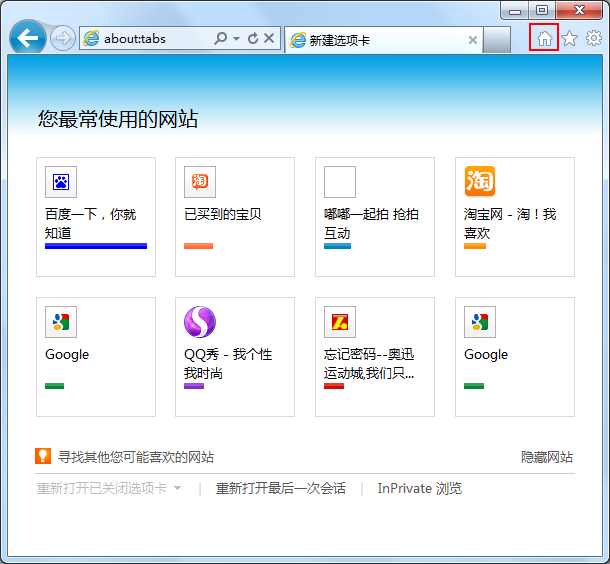Click the Back navigation arrow button

28,38
